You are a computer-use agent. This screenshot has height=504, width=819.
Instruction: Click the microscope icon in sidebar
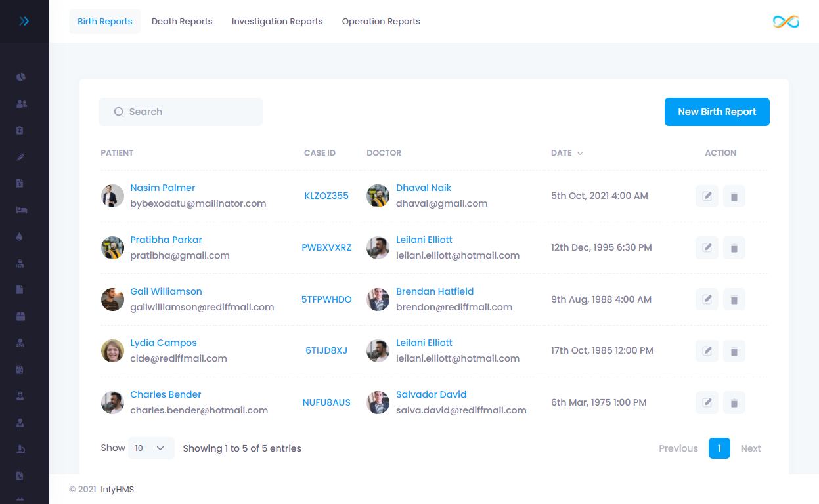tap(21, 449)
